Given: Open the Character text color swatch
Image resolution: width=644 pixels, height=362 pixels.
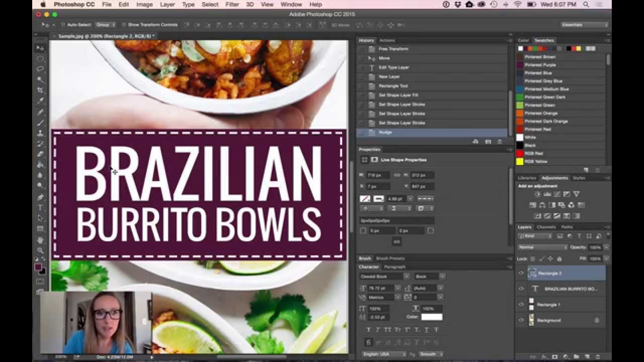Looking at the screenshot, I should coord(432,317).
